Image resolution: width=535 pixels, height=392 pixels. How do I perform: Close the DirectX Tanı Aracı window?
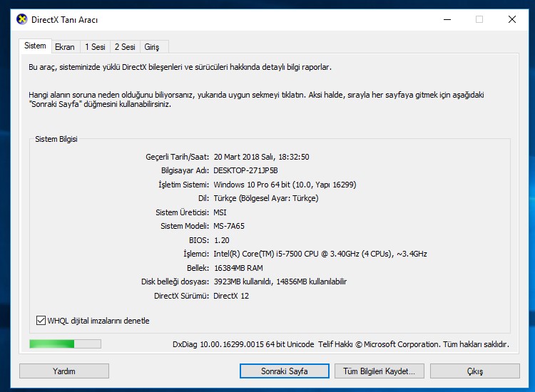pyautogui.click(x=512, y=20)
